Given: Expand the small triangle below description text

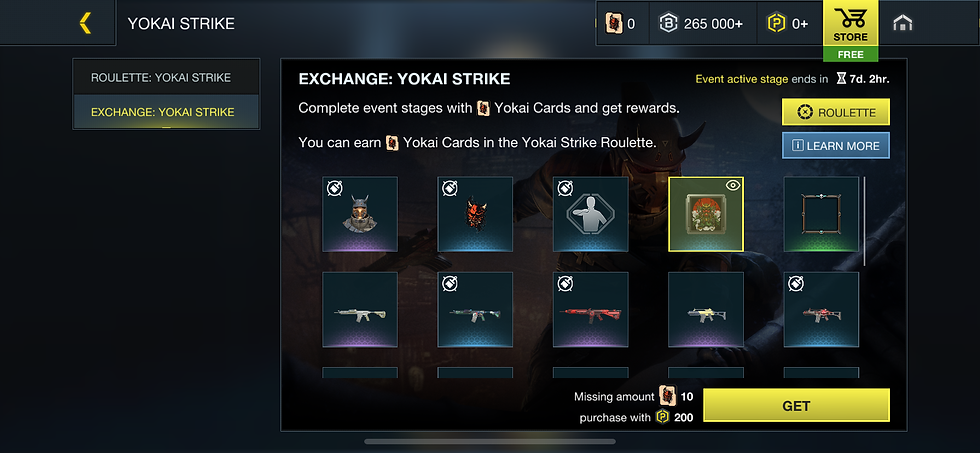Looking at the screenshot, I should point(665,144).
